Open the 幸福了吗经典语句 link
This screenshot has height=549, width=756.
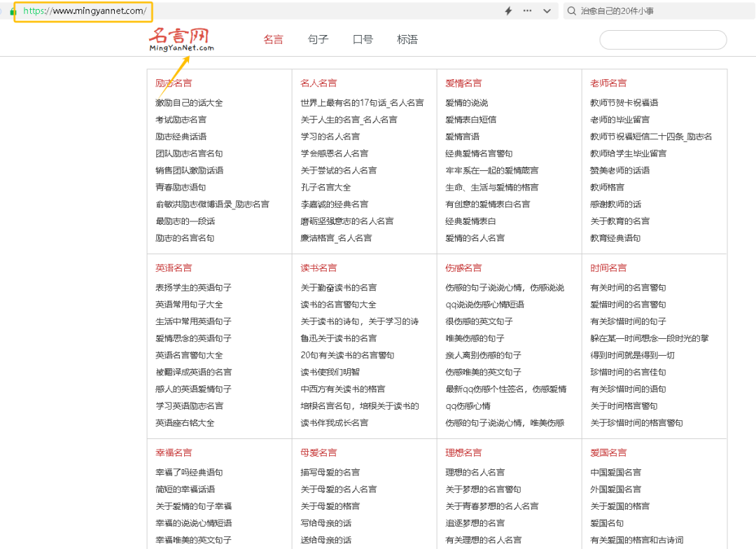click(189, 472)
